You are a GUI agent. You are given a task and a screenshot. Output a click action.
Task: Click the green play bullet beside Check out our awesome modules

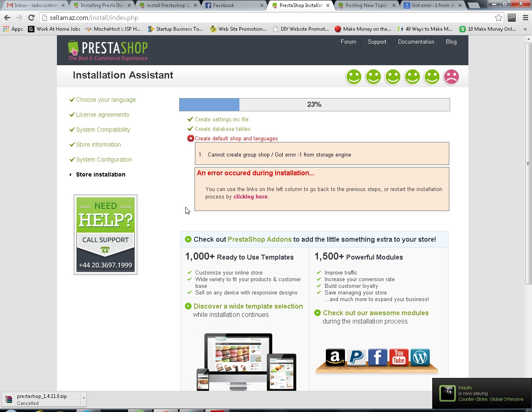[318, 313]
